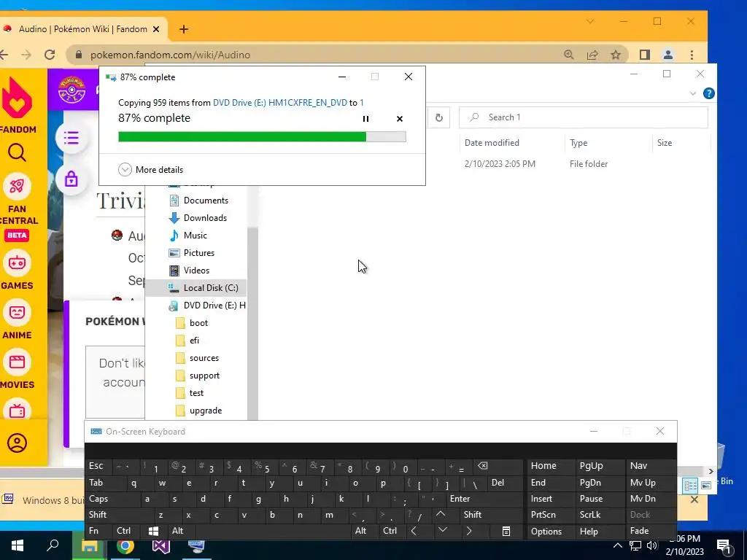
Task: Toggle Chrome side panel
Action: pos(645,55)
